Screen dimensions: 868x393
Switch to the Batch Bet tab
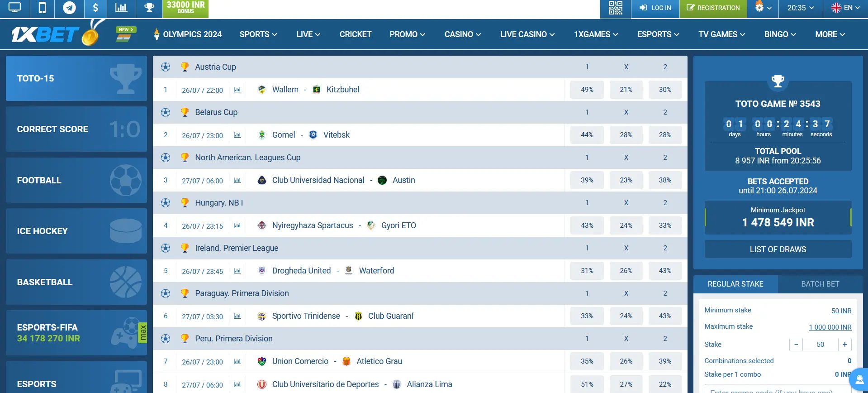(x=820, y=284)
